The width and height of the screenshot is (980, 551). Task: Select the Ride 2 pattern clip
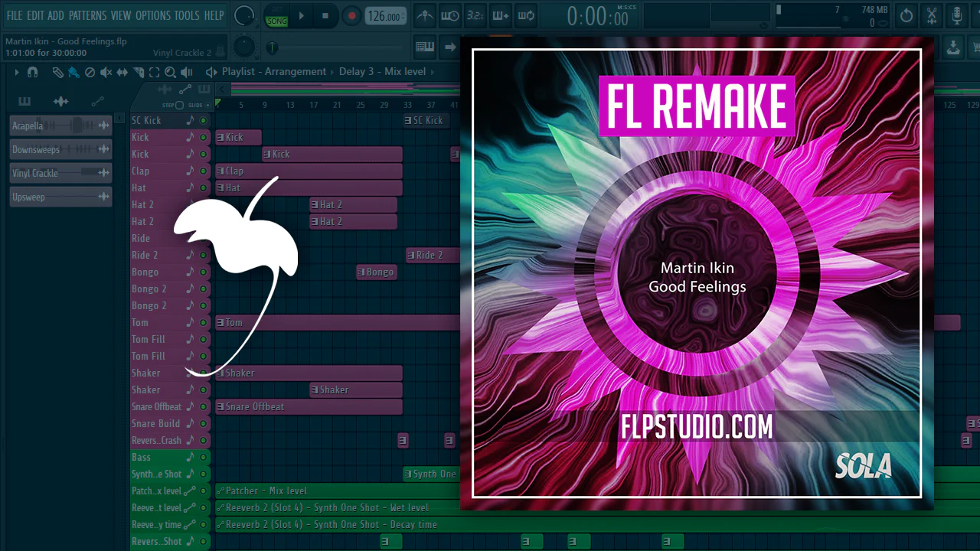(433, 255)
